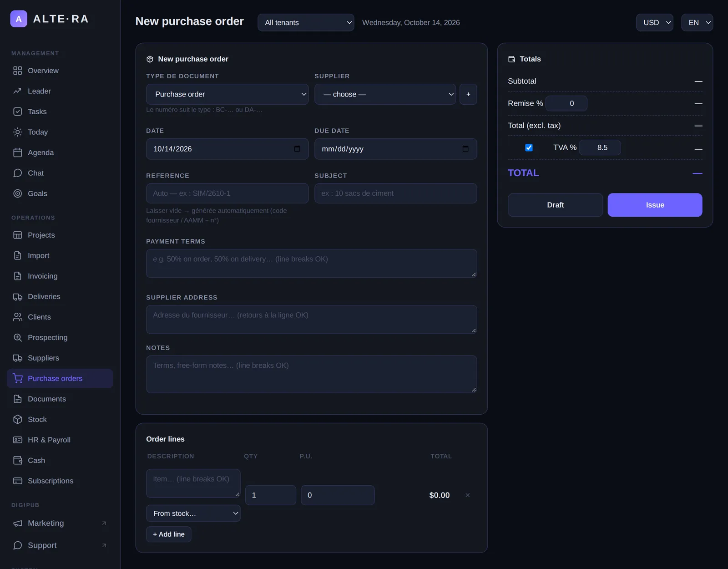This screenshot has height=569, width=728.
Task: Click the Today sun icon
Action: [17, 132]
